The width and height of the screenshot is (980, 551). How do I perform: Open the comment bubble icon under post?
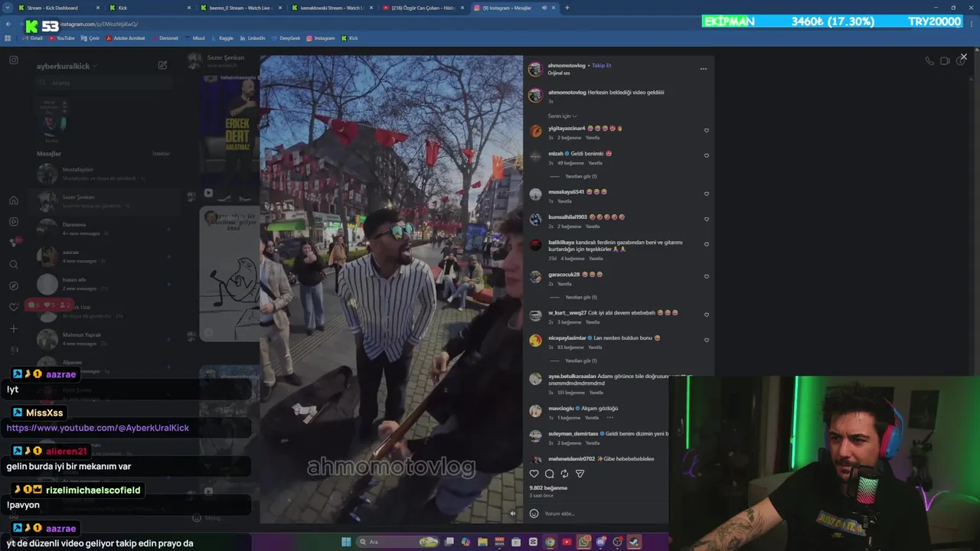point(549,474)
